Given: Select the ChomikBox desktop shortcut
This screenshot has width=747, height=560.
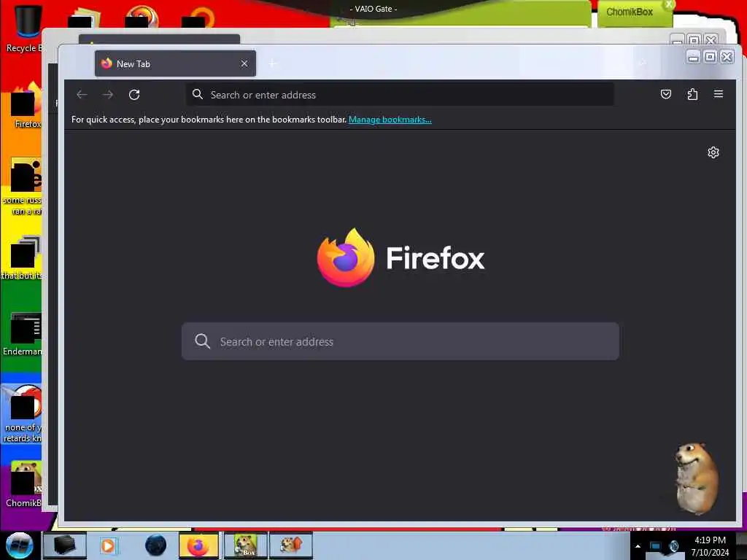Looking at the screenshot, I should click(24, 483).
